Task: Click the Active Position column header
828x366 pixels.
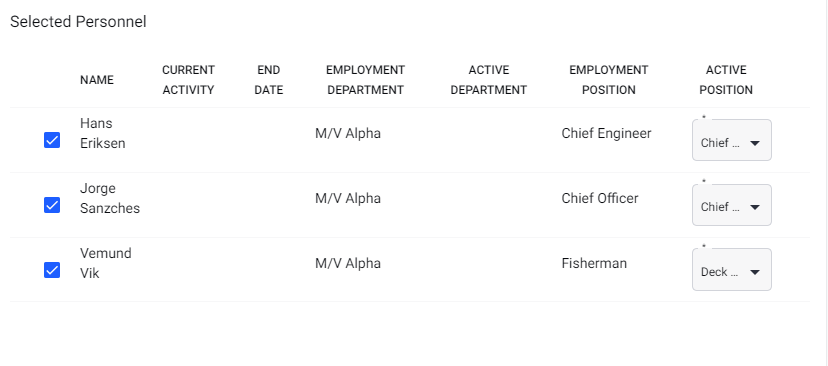Action: [x=726, y=80]
